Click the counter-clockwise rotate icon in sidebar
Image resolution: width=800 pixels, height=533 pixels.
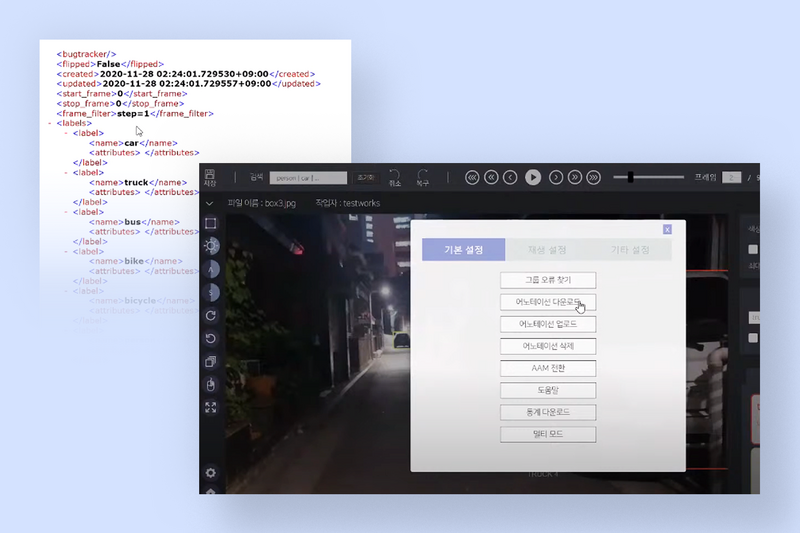pos(211,338)
